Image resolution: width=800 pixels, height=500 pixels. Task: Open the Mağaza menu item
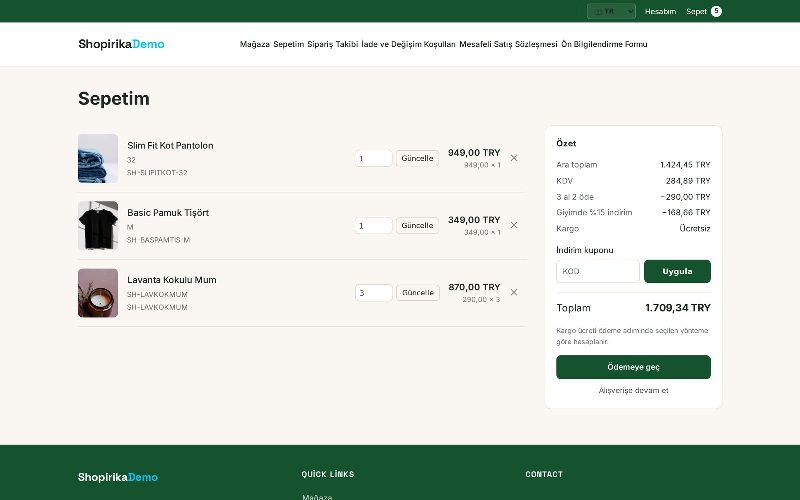(255, 44)
